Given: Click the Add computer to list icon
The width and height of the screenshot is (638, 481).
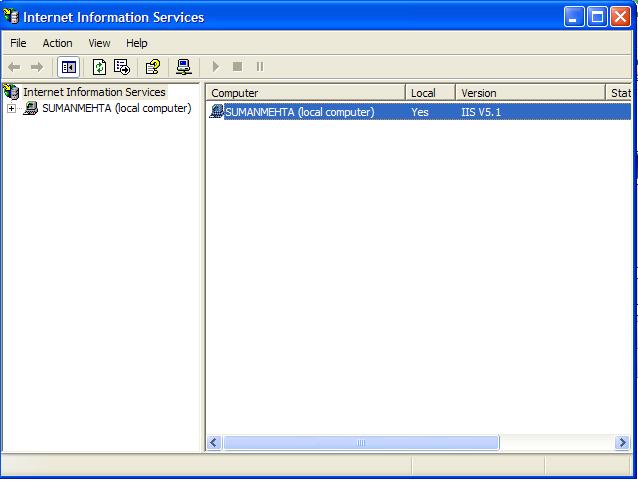Looking at the screenshot, I should pos(184,67).
